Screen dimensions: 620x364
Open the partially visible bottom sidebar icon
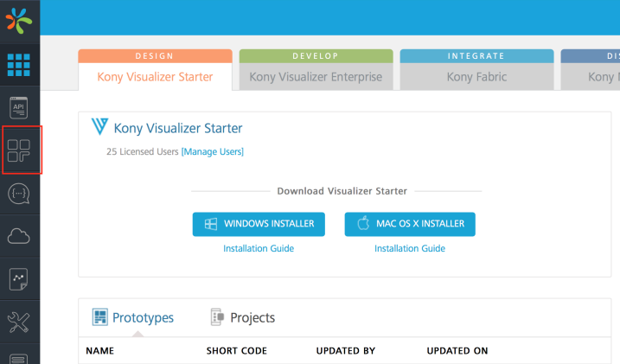(x=18, y=359)
